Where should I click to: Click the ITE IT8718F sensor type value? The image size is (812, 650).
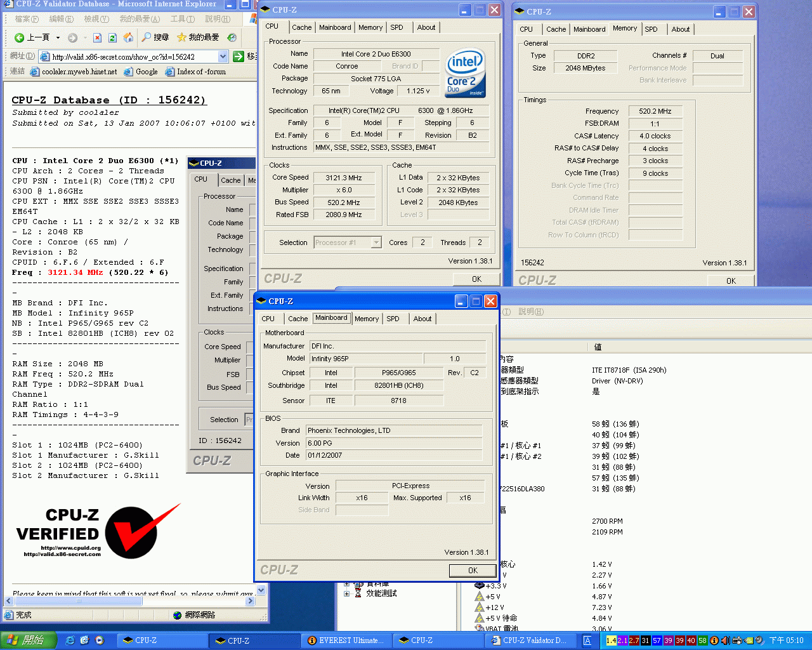[629, 370]
